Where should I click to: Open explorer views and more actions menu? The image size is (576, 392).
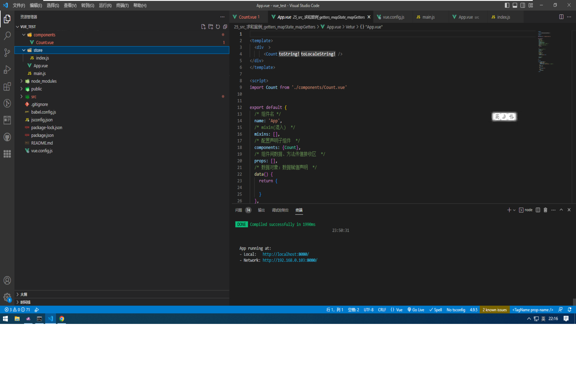click(222, 17)
